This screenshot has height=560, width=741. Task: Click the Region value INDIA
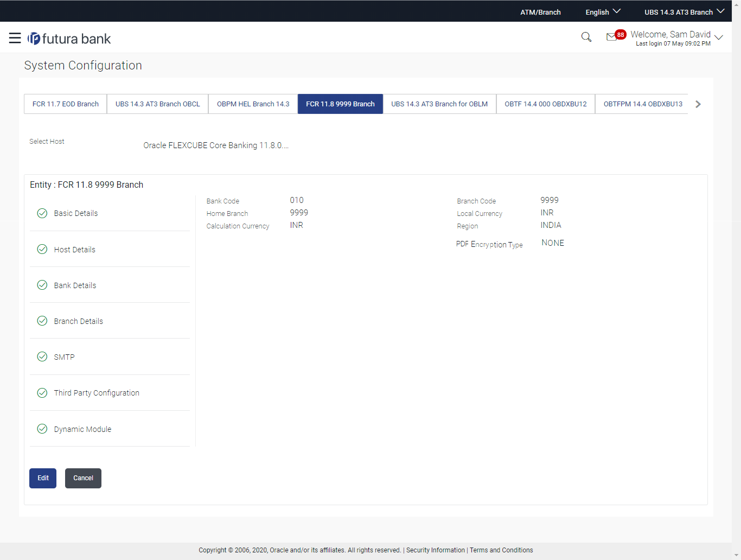[x=551, y=225]
